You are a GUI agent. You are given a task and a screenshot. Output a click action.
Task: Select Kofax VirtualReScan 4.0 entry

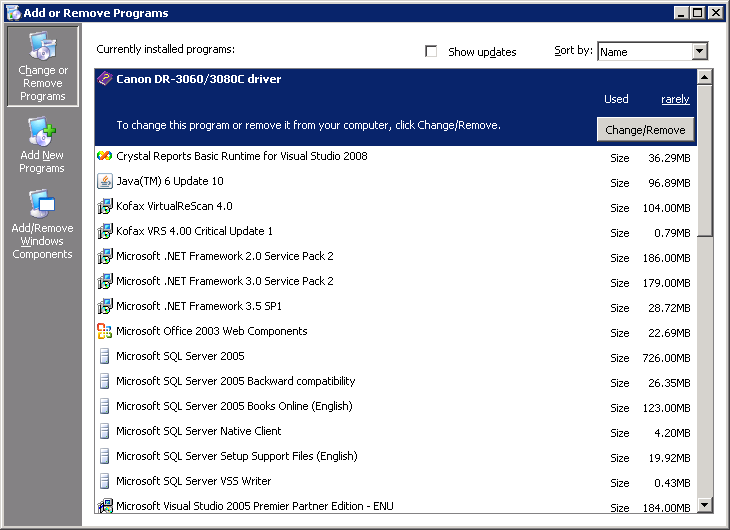(174, 206)
